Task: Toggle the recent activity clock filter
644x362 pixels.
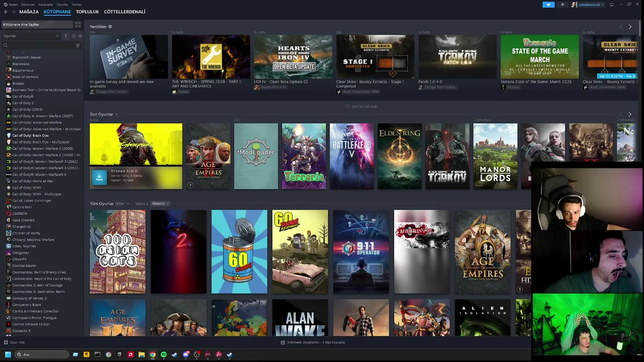Action: [x=73, y=36]
